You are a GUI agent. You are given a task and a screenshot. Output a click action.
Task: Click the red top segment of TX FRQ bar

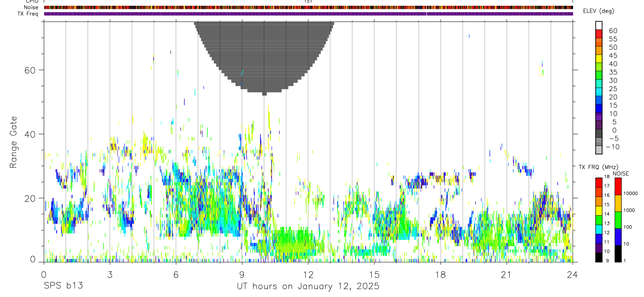pyautogui.click(x=599, y=182)
